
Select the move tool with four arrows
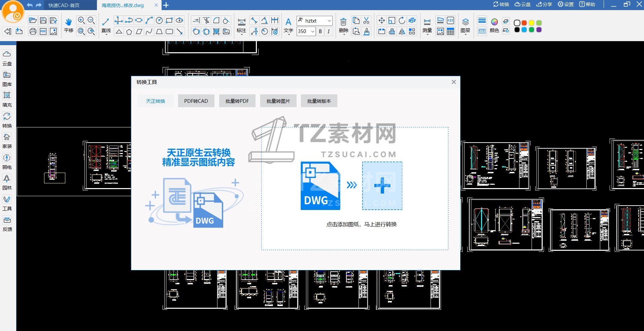(381, 21)
